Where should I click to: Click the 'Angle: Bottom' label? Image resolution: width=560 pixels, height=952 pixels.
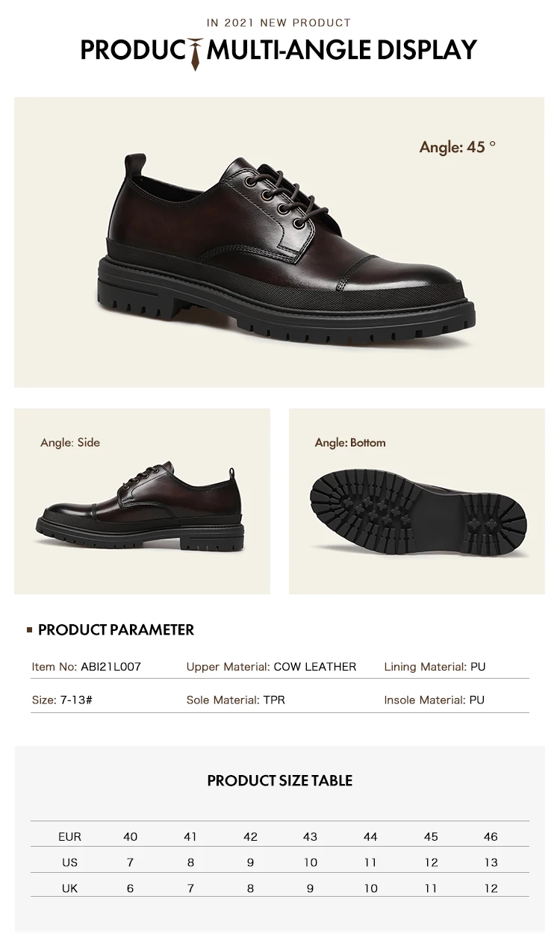350,442
